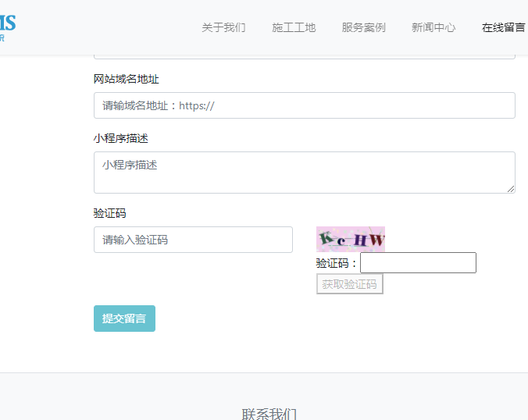The width and height of the screenshot is (528, 420).
Task: Go to the 施工工地 page
Action: pyautogui.click(x=294, y=27)
